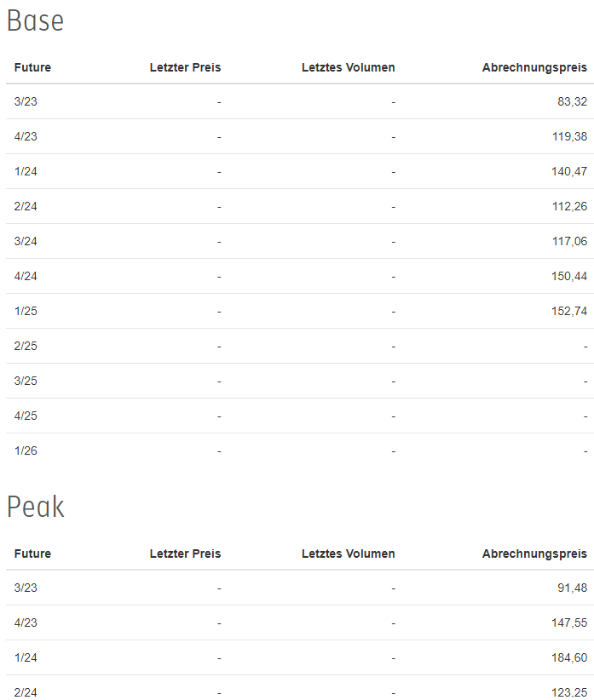Select Peak settlement price 91,48
This screenshot has width=594, height=700.
click(x=572, y=588)
